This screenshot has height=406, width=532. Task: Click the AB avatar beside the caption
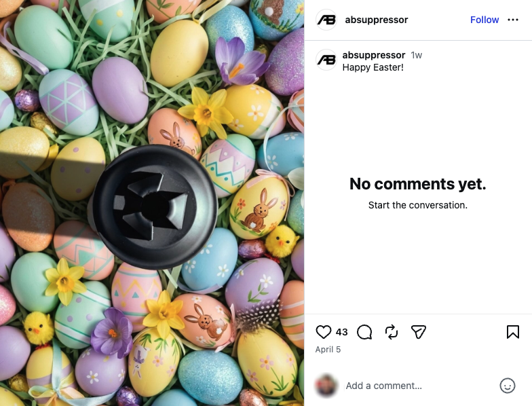pyautogui.click(x=326, y=60)
